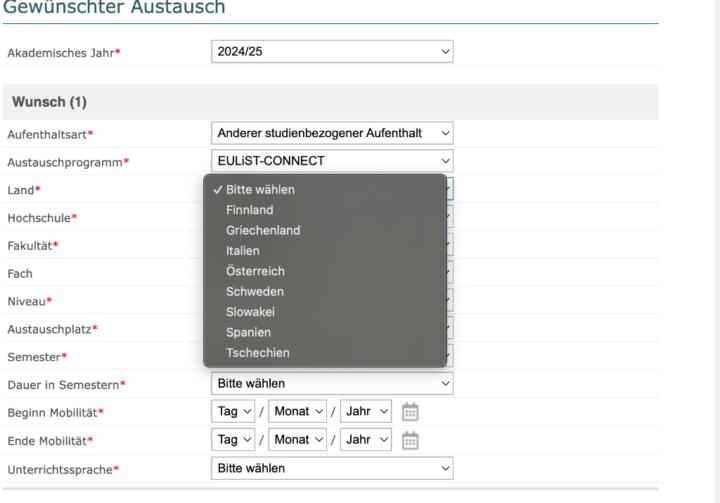Pick Österreich as the country

[255, 271]
